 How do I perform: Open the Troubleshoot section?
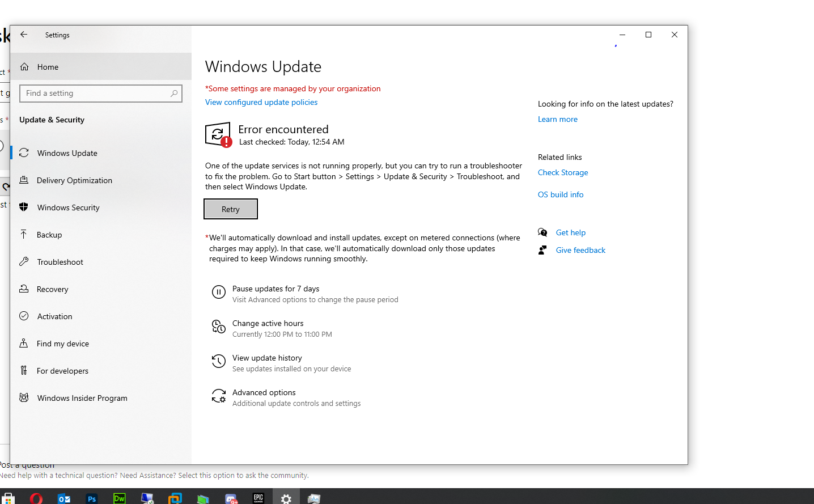(x=101, y=262)
